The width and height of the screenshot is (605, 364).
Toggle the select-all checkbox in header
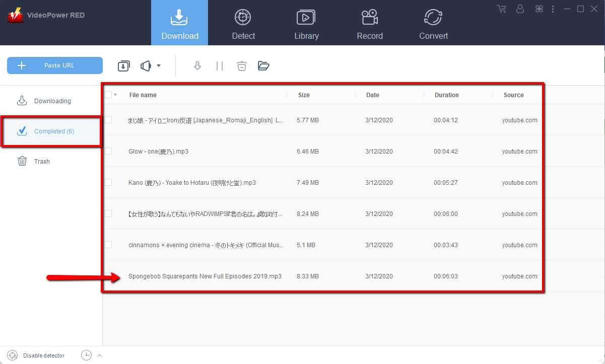click(108, 95)
